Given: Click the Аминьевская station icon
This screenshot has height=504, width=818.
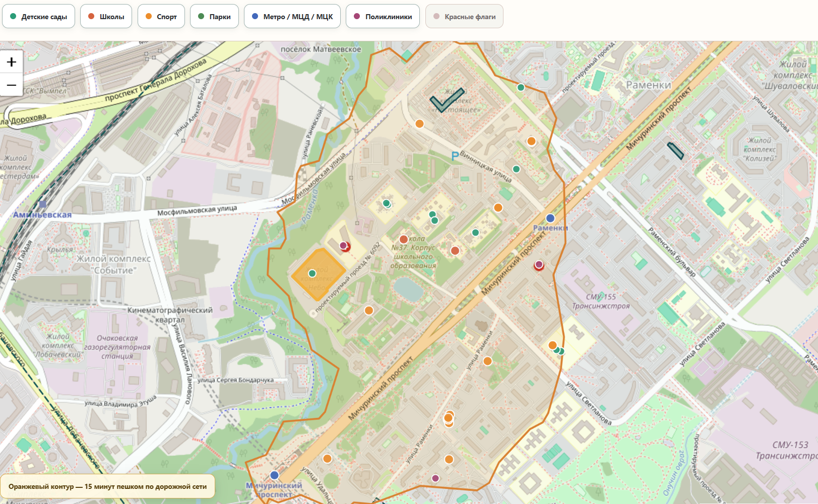Looking at the screenshot, I should pyautogui.click(x=42, y=204).
